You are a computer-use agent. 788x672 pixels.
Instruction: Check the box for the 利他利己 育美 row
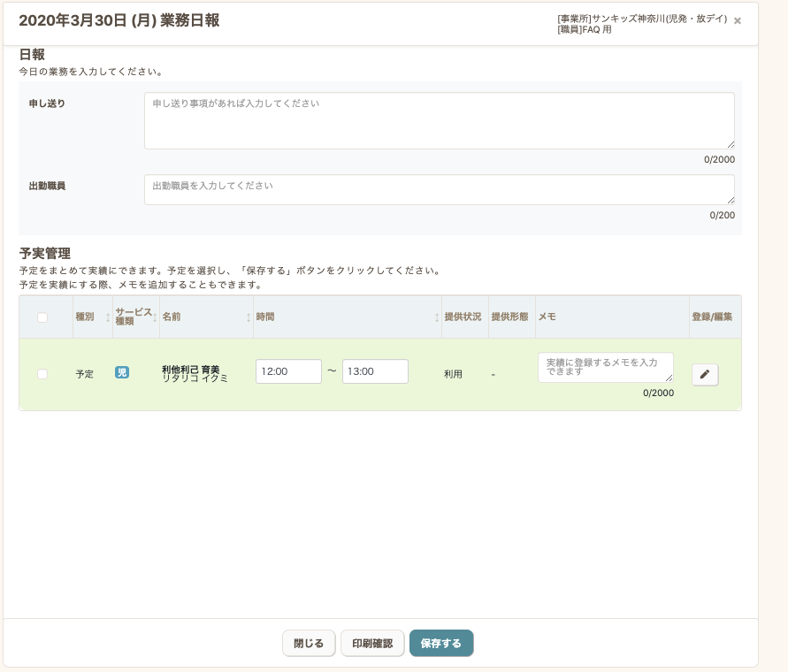(42, 374)
